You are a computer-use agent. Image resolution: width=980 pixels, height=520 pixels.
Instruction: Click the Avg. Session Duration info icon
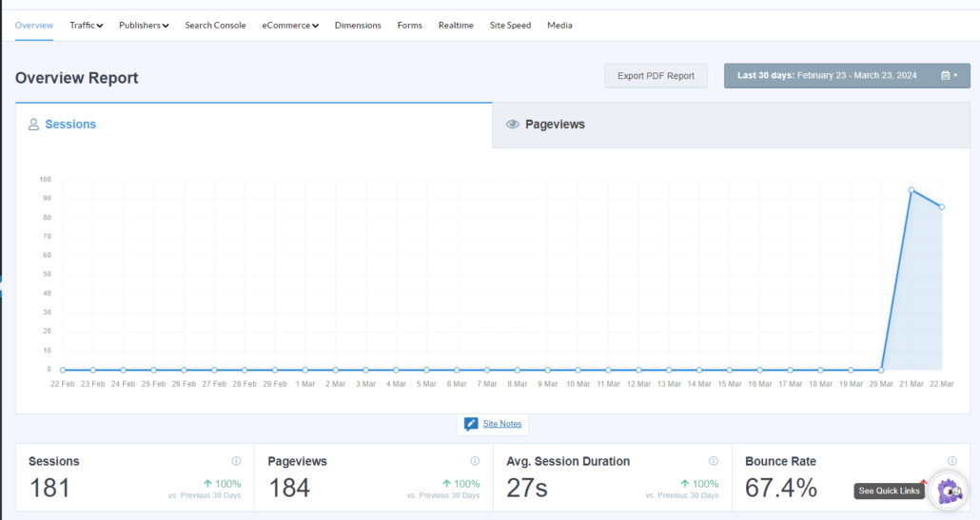714,461
